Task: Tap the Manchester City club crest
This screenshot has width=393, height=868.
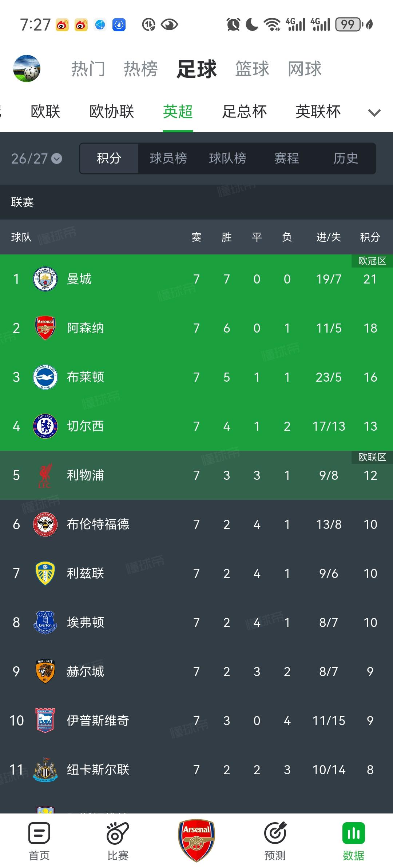Action: (45, 279)
